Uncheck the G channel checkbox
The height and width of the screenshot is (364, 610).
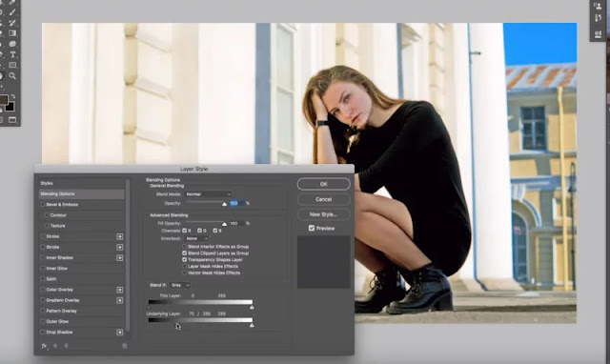click(199, 231)
